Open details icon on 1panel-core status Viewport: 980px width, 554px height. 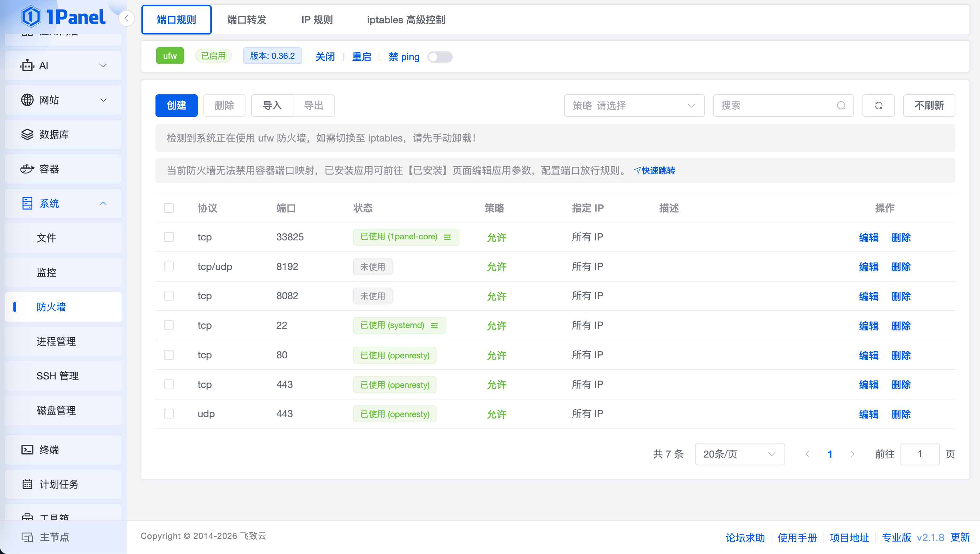coord(447,237)
